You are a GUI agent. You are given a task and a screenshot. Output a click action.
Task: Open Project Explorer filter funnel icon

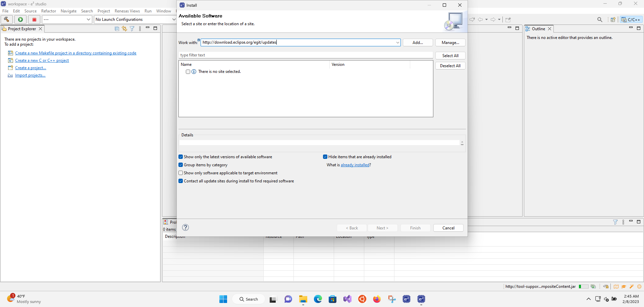tap(132, 29)
